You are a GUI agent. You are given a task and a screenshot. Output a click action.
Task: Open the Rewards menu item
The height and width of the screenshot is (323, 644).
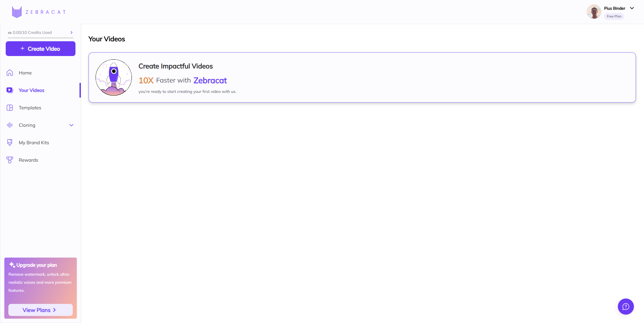pos(29,160)
